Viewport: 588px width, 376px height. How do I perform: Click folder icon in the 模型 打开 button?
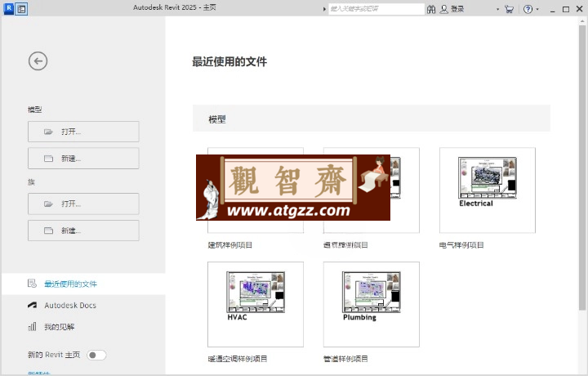[x=48, y=132]
